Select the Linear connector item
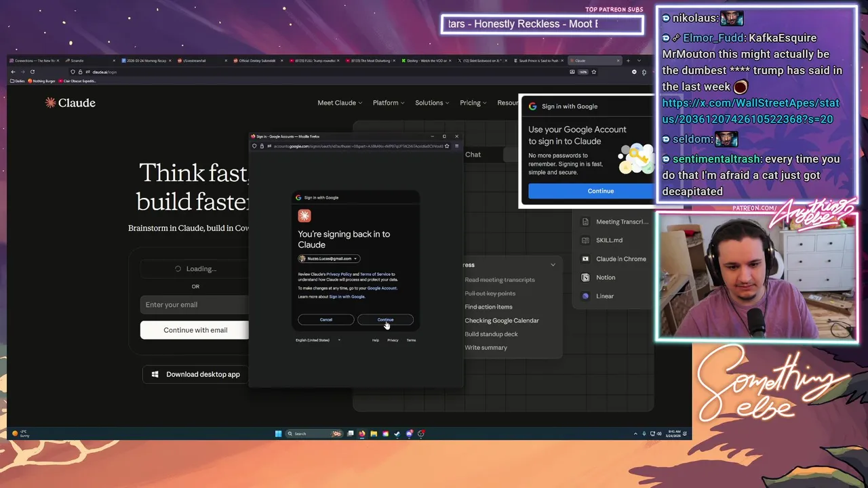The image size is (868, 488). [x=598, y=296]
